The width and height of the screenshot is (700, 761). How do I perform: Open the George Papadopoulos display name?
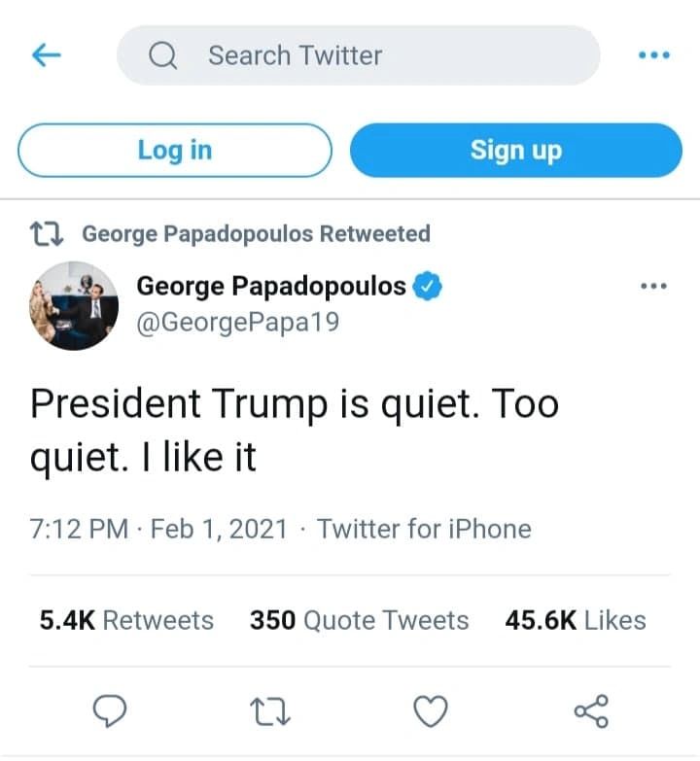tap(271, 286)
